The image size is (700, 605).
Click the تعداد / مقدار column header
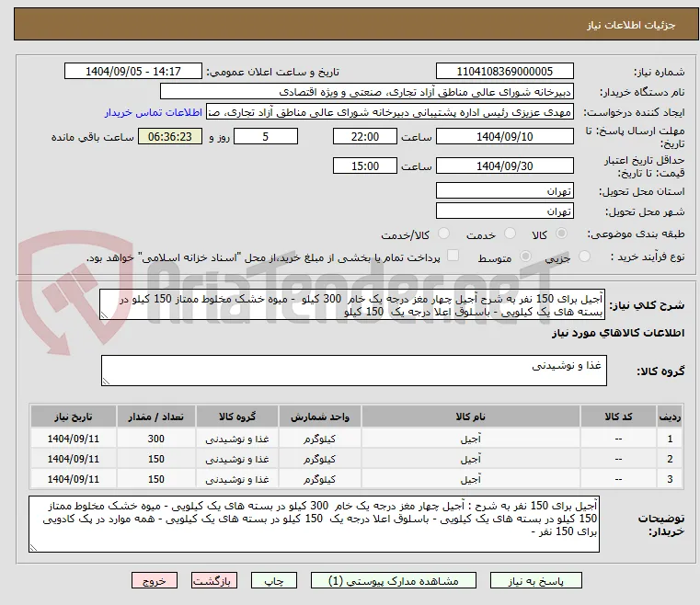155,417
